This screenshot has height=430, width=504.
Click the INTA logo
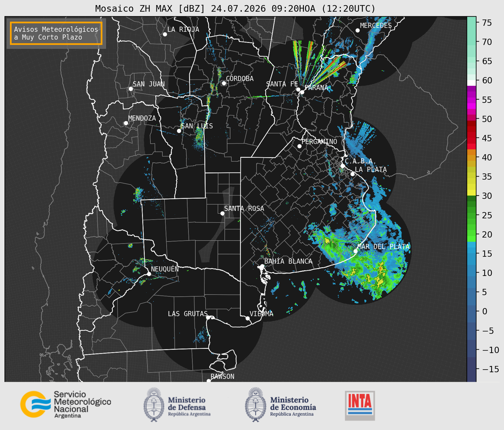click(x=360, y=406)
